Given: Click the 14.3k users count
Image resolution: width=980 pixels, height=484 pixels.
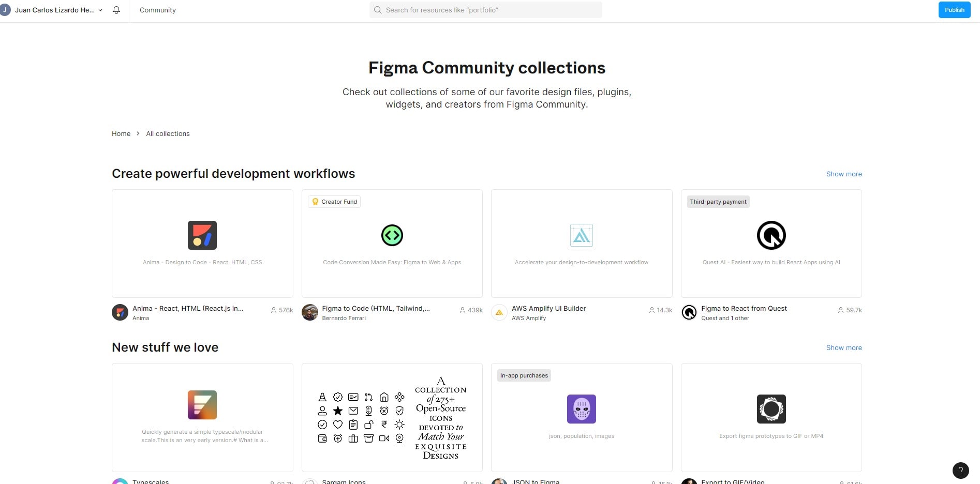Looking at the screenshot, I should pos(660,310).
